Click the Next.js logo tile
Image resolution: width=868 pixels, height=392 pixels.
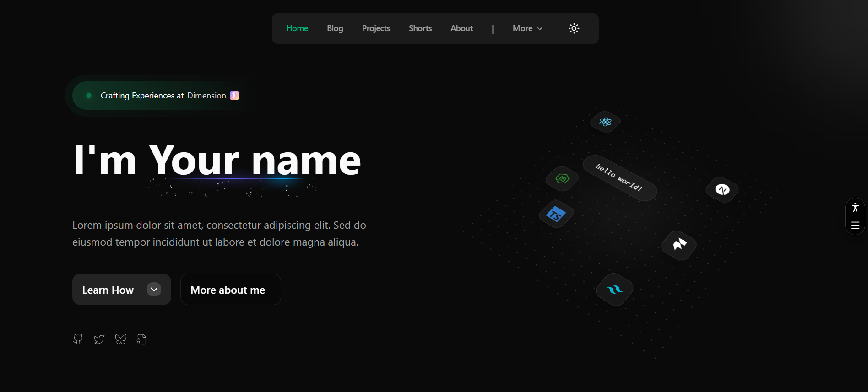[722, 189]
